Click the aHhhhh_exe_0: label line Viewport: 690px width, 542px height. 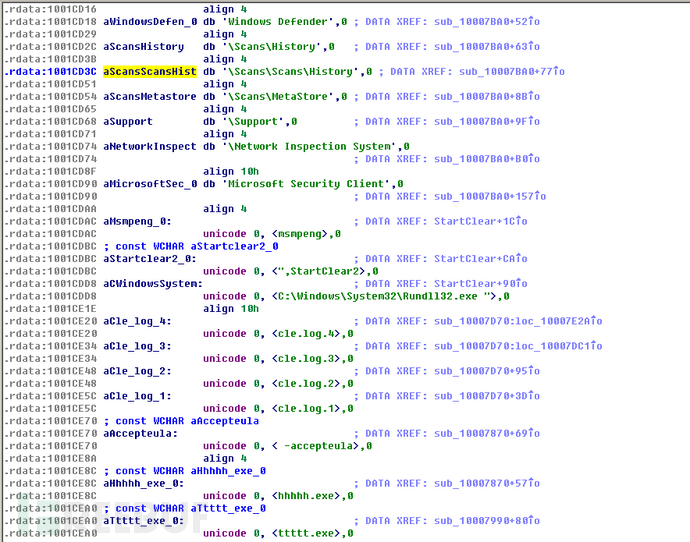(x=143, y=483)
